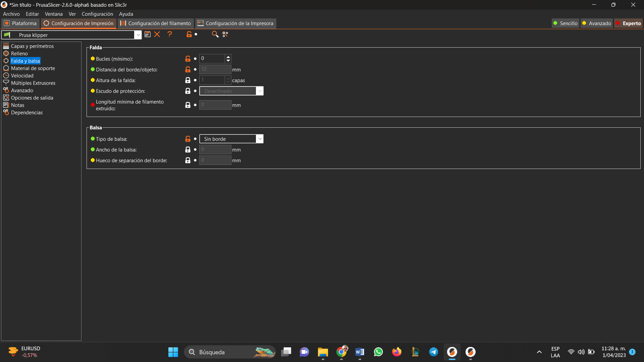Save the current print settings preset
The image size is (644, 362).
[x=148, y=34]
